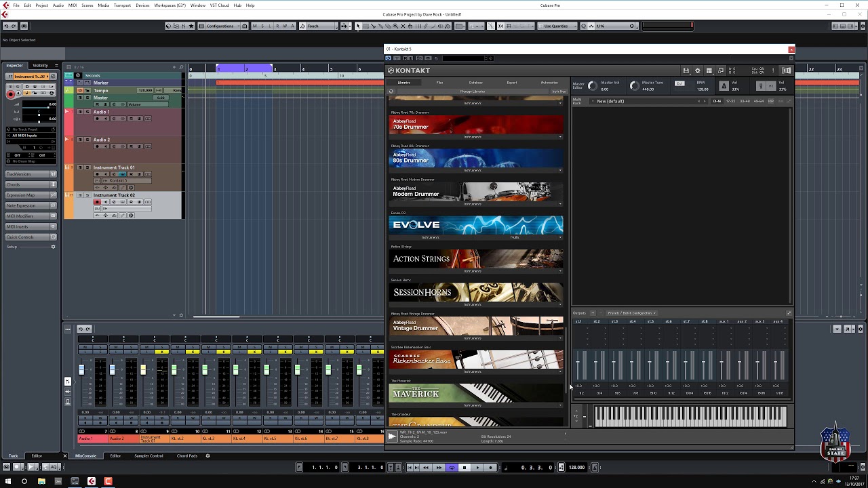Select the Object Selection arrow tool
The width and height of the screenshot is (868, 488).
358,26
